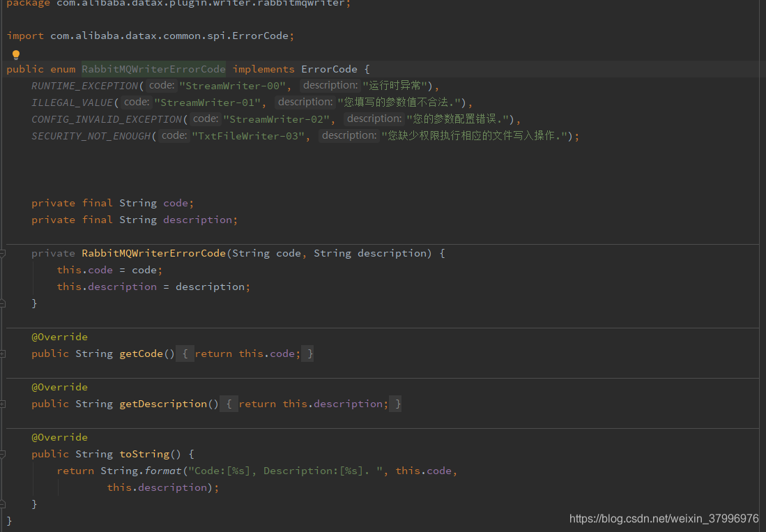Image resolution: width=766 pixels, height=532 pixels.
Task: Click the @Override annotation above getCode()
Action: click(x=60, y=337)
